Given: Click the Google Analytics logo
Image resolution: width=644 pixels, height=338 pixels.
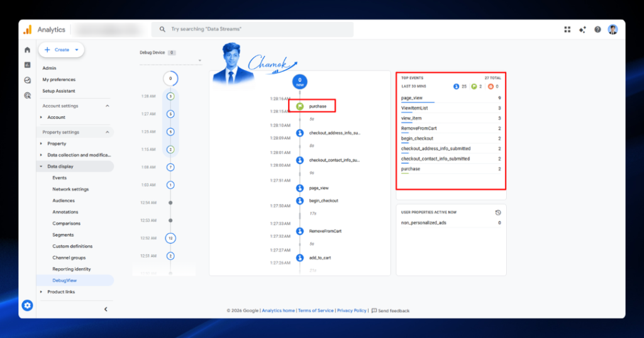Looking at the screenshot, I should tap(28, 30).
